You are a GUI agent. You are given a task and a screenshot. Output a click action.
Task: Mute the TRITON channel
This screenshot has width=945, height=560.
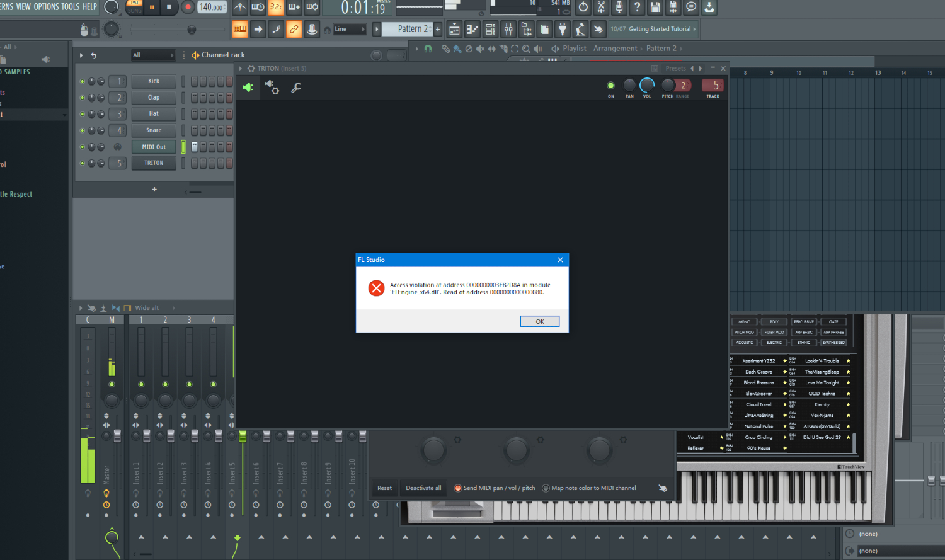coord(83,163)
